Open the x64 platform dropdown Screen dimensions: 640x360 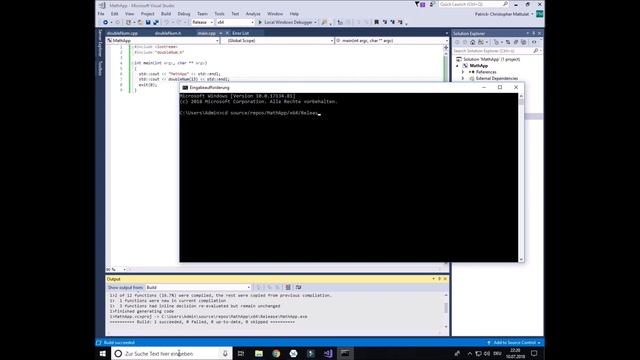point(235,22)
